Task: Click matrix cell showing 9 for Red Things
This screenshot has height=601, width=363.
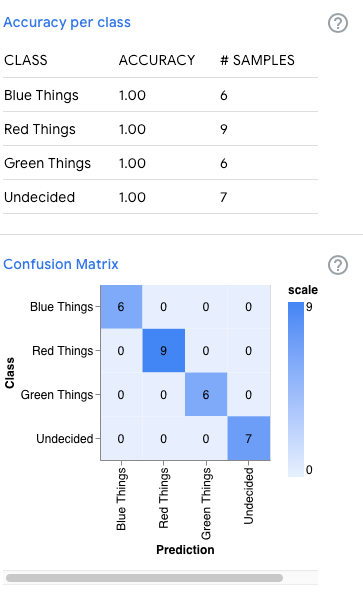Action: tap(164, 351)
